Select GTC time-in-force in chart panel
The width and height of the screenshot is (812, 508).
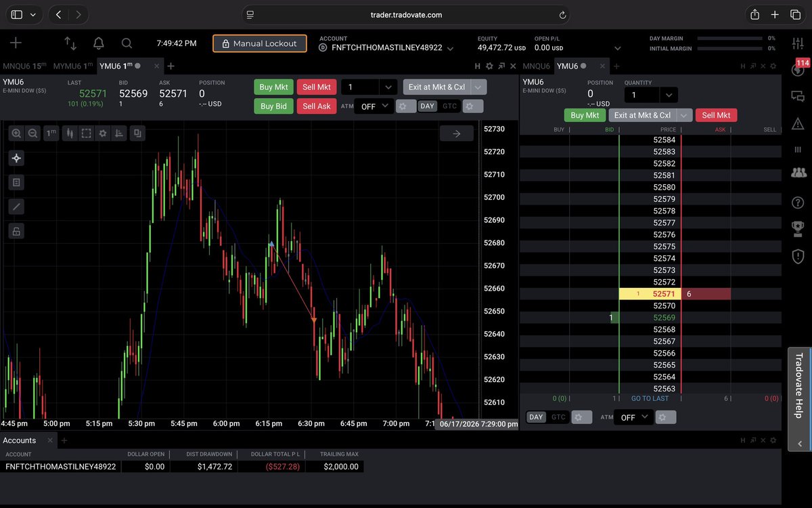449,106
